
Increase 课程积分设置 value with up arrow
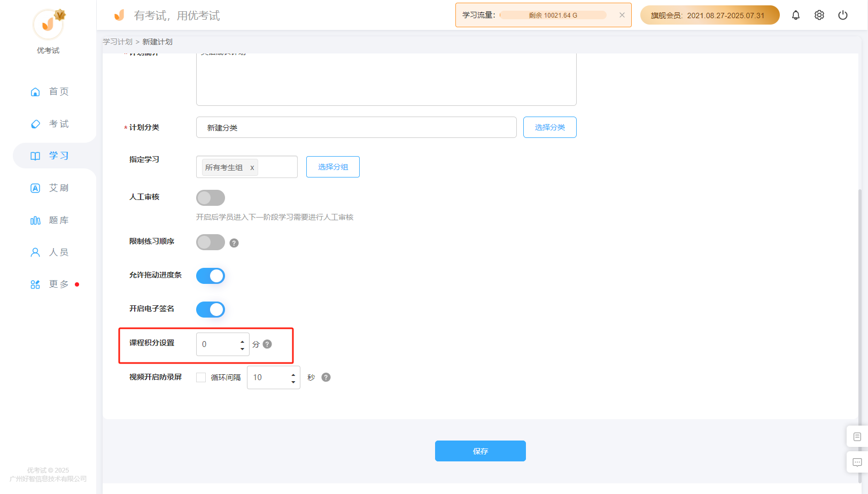242,341
